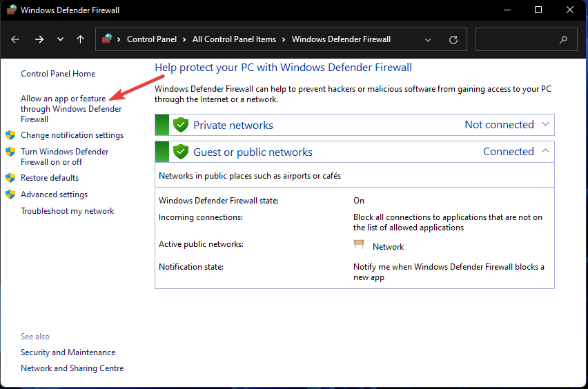Open the address bar history dropdown

(428, 40)
